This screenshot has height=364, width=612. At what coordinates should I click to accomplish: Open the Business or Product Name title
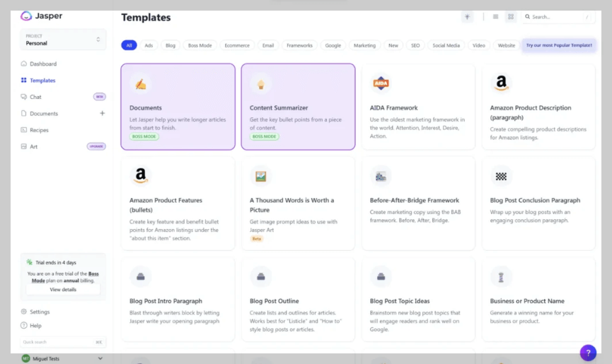(x=527, y=301)
